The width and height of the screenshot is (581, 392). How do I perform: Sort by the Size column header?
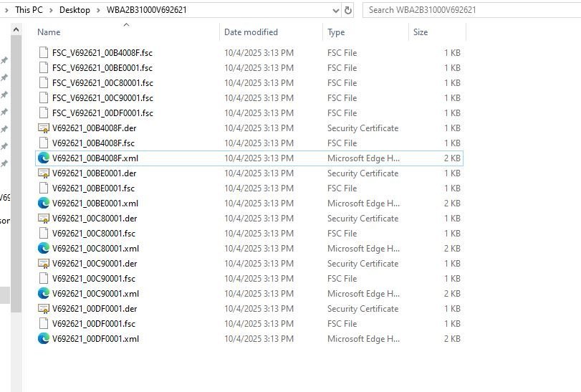tap(421, 32)
